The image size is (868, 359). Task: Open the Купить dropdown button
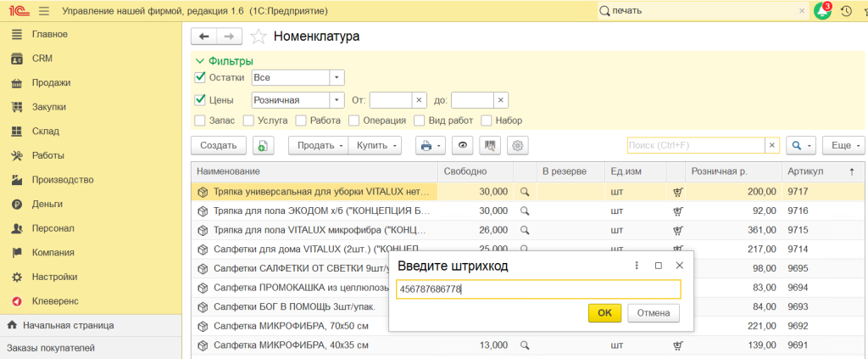click(x=375, y=146)
